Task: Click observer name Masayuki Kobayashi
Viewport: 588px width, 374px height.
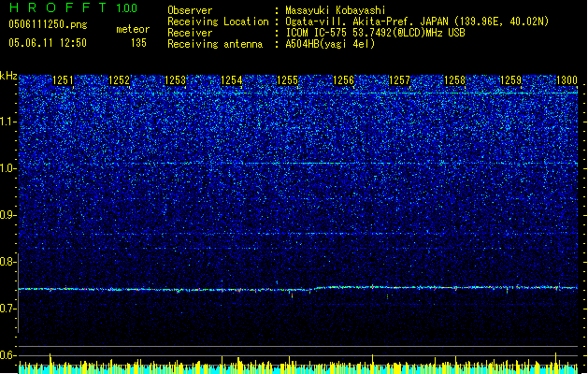Action: tap(336, 10)
